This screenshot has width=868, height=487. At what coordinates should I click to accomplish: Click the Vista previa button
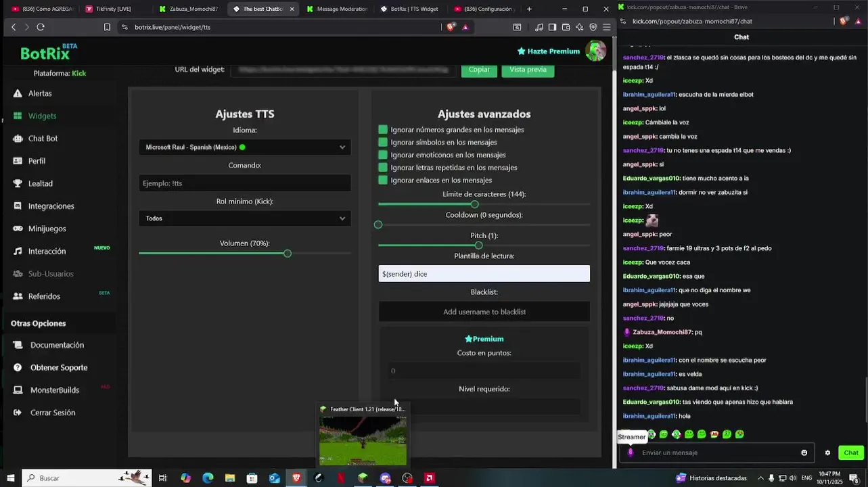[x=528, y=70]
